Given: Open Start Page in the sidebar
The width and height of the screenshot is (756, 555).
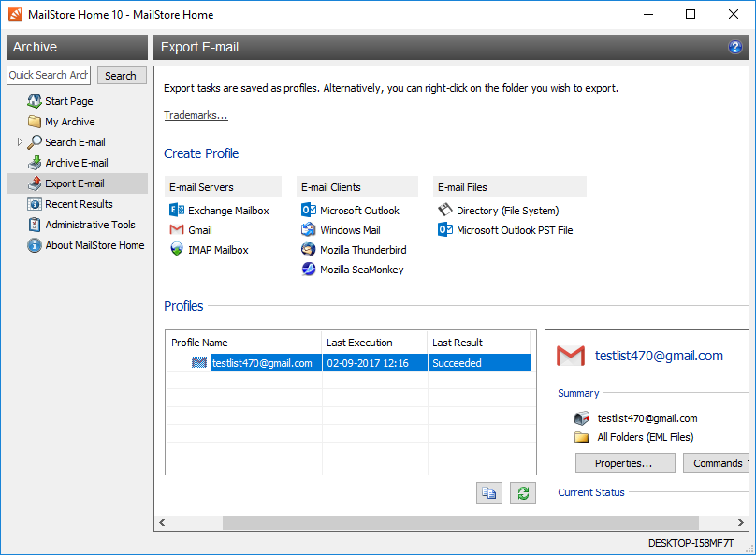Looking at the screenshot, I should click(69, 101).
